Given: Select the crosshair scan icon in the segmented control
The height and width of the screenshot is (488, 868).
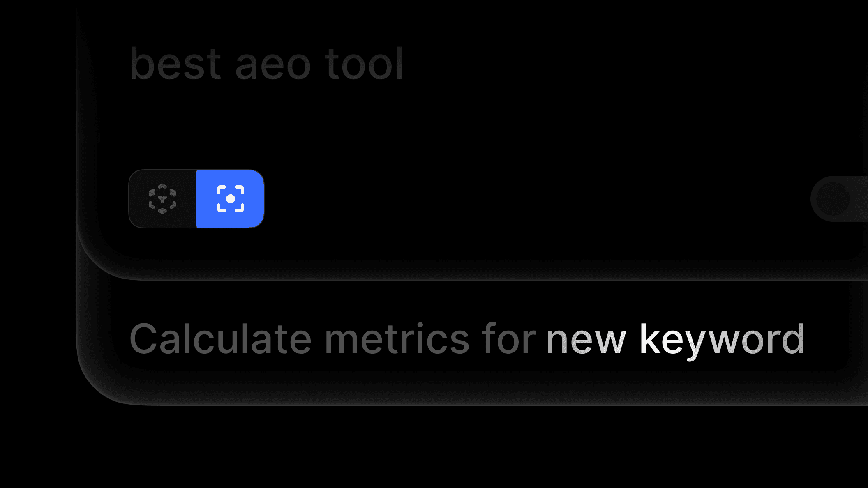Looking at the screenshot, I should click(230, 198).
